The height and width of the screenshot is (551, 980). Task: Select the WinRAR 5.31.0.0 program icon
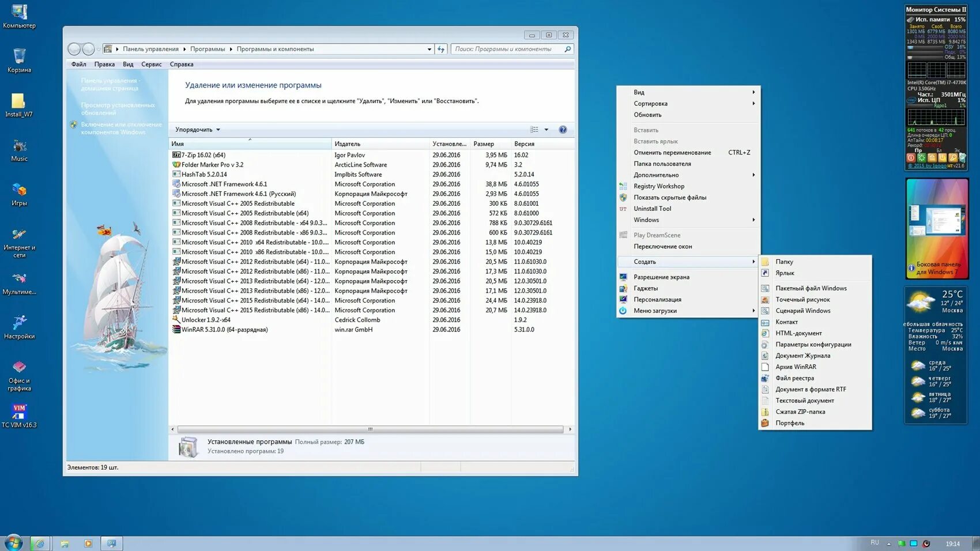pyautogui.click(x=176, y=330)
